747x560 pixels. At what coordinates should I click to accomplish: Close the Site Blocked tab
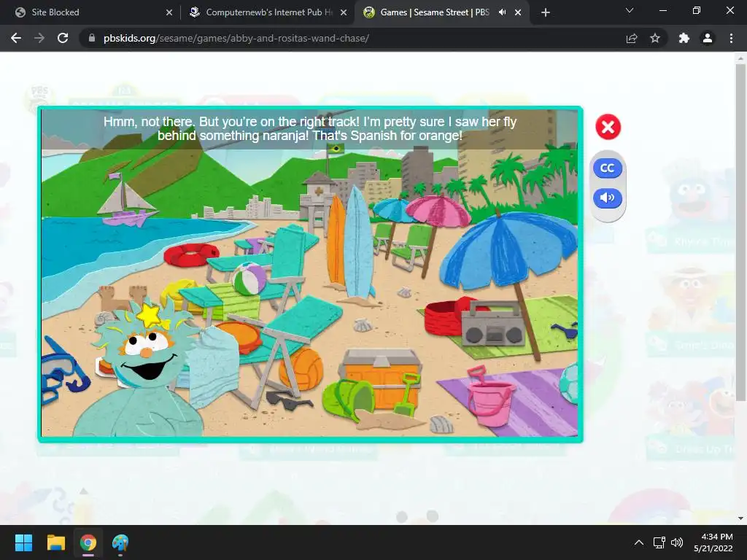pyautogui.click(x=169, y=12)
